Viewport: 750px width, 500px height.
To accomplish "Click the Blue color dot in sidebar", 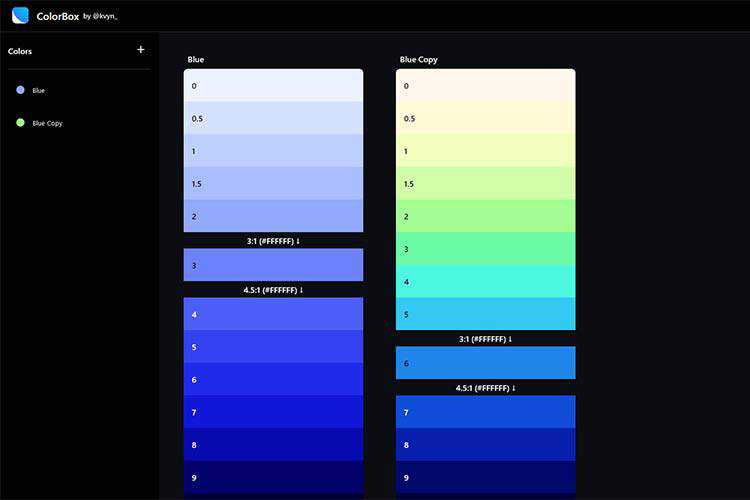I will click(x=20, y=90).
